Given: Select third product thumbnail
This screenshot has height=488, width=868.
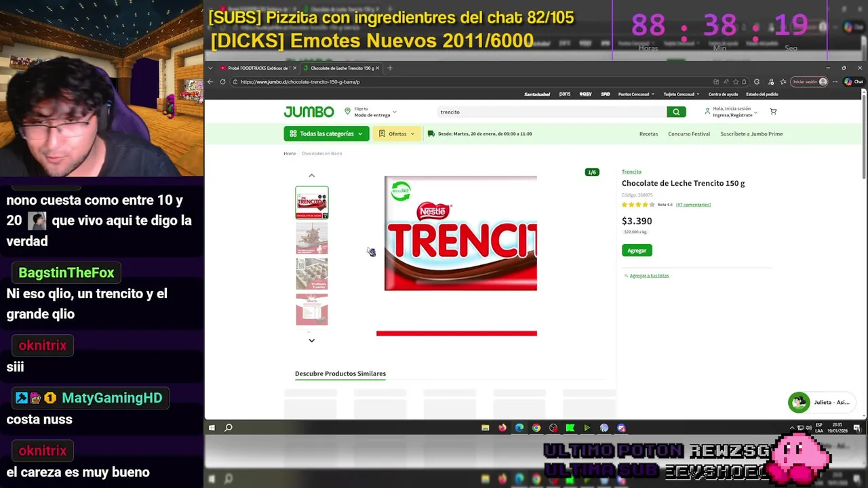Looking at the screenshot, I should (x=312, y=274).
